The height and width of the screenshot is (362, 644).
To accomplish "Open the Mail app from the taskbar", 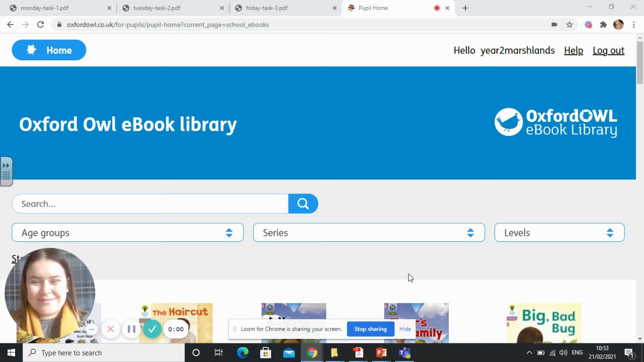I will coord(289,353).
